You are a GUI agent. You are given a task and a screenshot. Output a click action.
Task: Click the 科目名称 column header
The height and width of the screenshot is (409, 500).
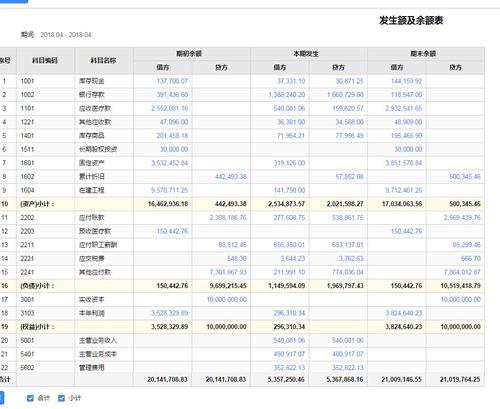[104, 60]
